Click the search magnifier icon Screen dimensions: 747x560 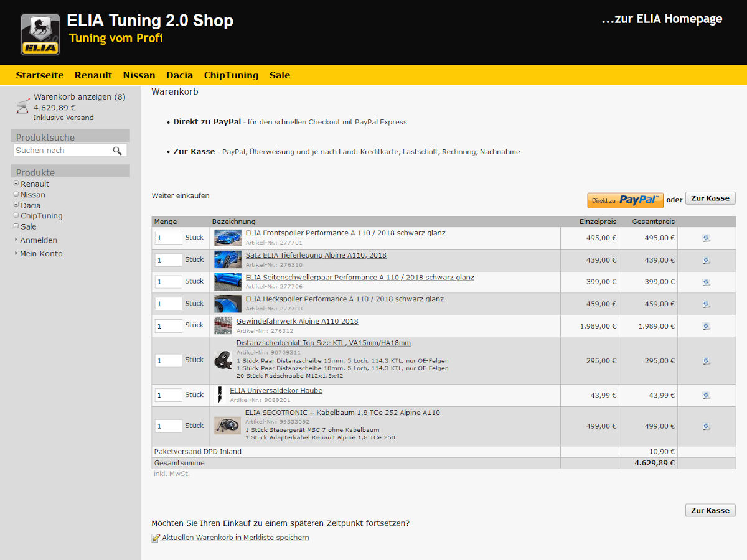click(117, 151)
